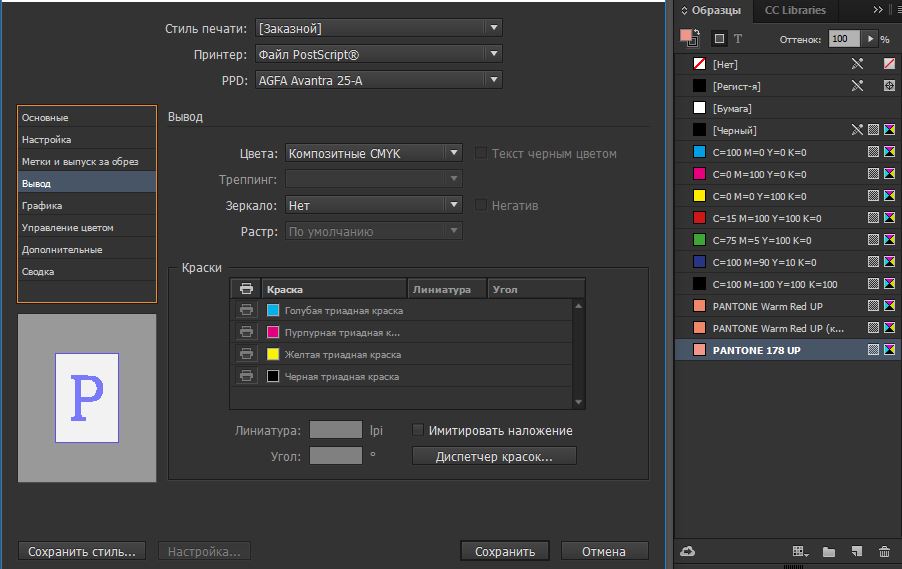Select formatting affects text T icon

click(x=738, y=39)
